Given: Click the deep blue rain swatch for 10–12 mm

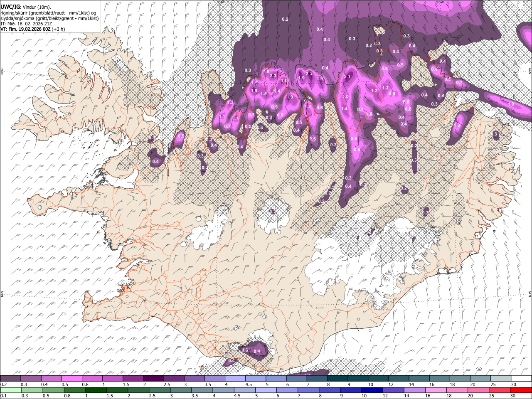Looking at the screenshot, I should [372, 390].
